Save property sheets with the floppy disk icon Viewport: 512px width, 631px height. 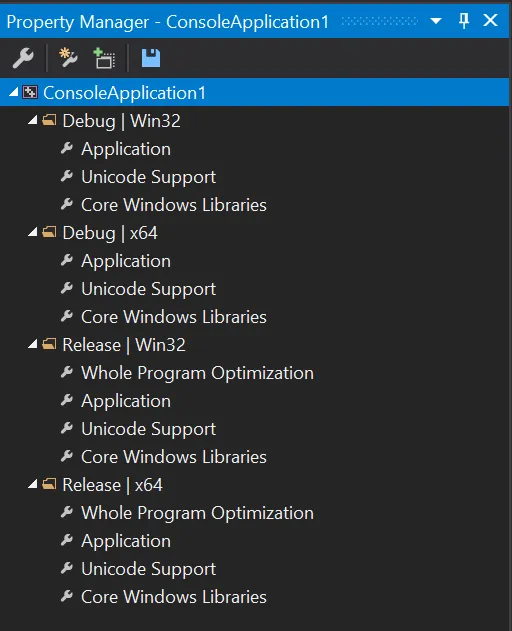(x=151, y=58)
